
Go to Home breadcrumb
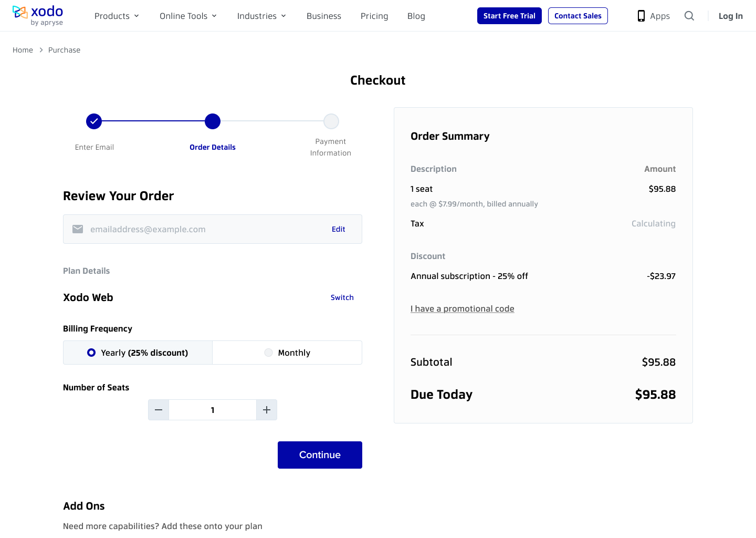(23, 50)
